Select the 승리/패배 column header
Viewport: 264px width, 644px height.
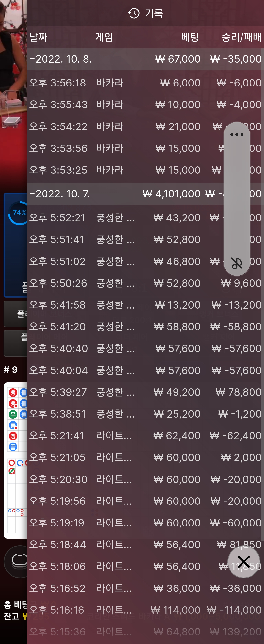coord(241,37)
